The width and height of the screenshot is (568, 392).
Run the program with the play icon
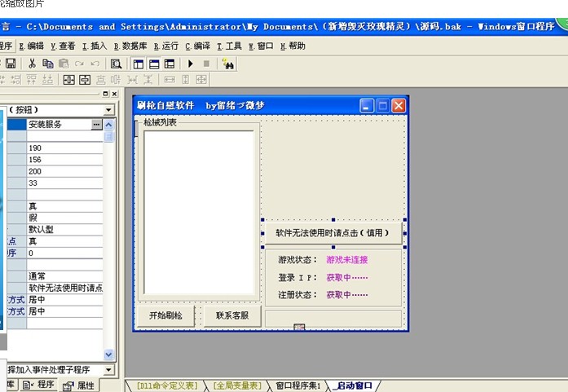tap(191, 64)
